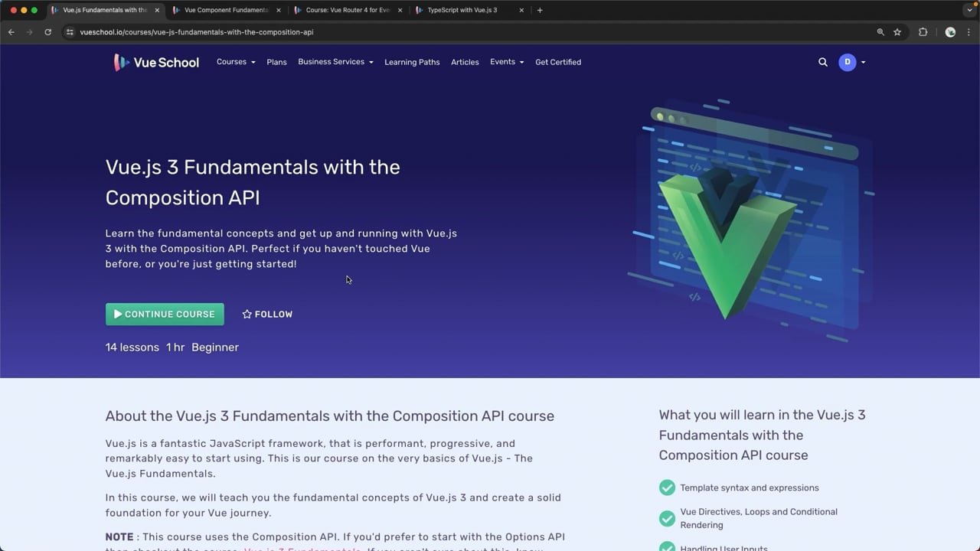
Task: Open tab search chevron at top right
Action: tap(969, 10)
